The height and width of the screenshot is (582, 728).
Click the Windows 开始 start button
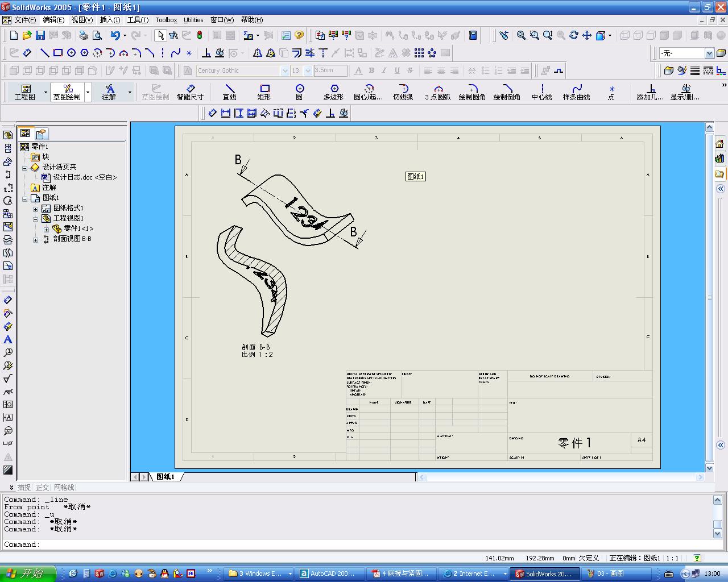(x=27, y=573)
